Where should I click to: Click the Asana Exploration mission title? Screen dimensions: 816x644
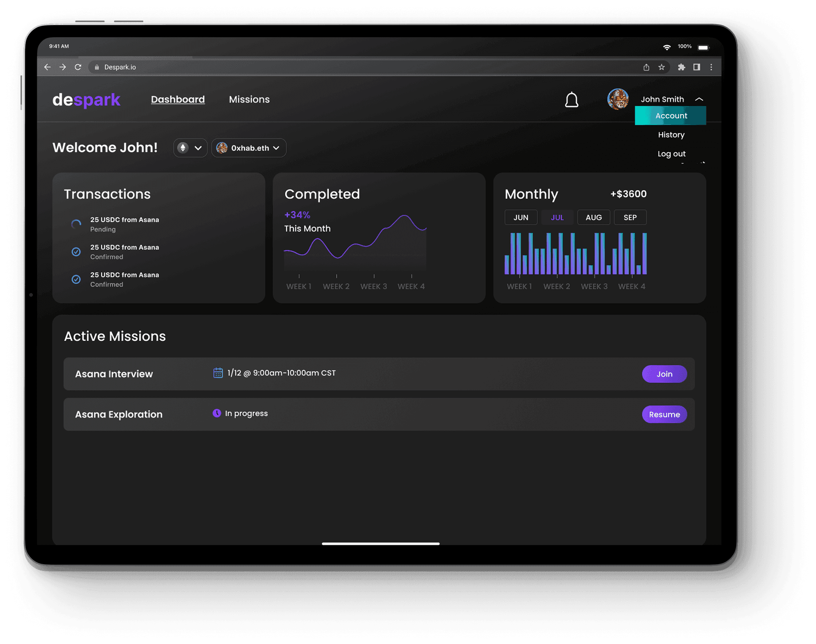pos(119,414)
